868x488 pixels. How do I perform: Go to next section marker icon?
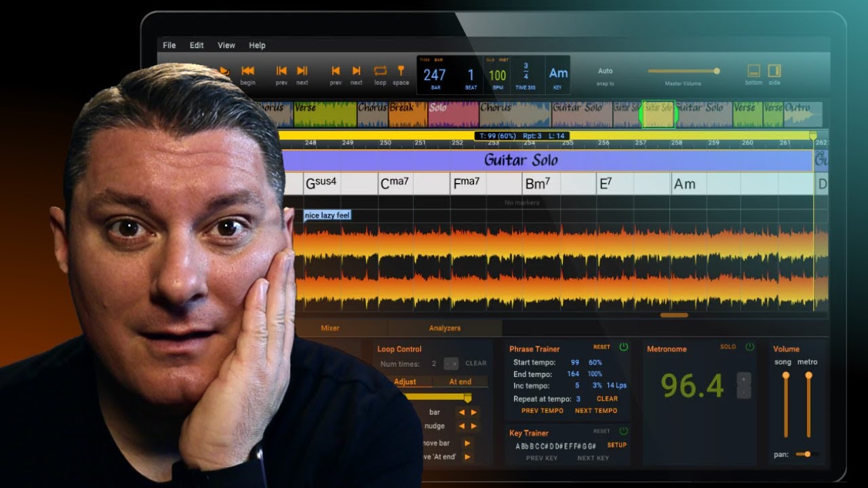(302, 70)
